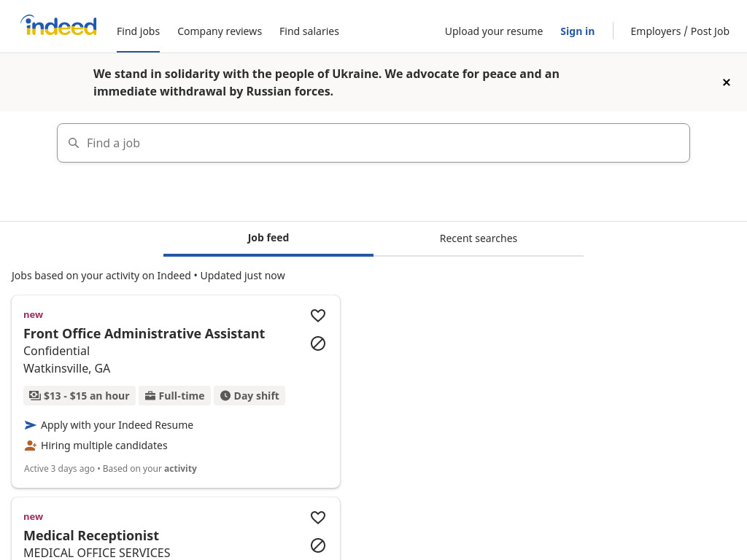Image resolution: width=747 pixels, height=560 pixels.
Task: Switch to Recent searches tab
Action: coord(479,238)
